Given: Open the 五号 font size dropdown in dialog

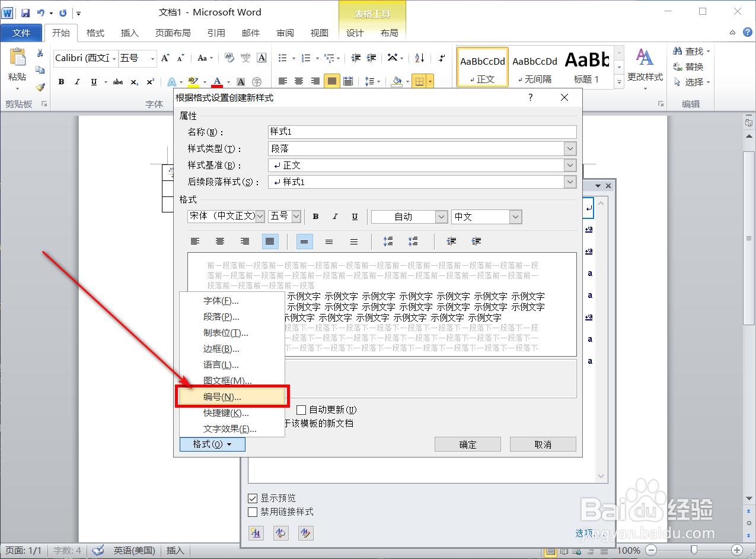Looking at the screenshot, I should point(296,217).
